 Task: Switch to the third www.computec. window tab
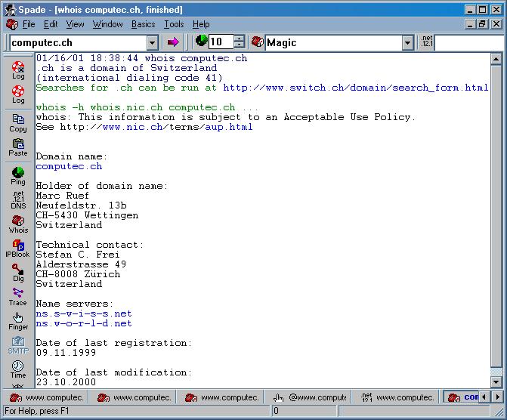click(221, 397)
